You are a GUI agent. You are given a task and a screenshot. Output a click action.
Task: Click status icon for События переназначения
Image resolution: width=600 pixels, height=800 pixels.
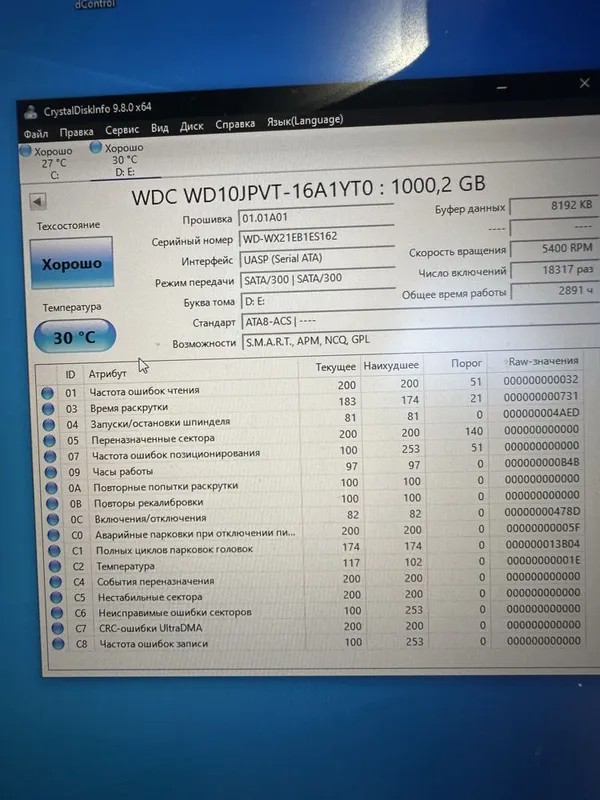[x=56, y=582]
